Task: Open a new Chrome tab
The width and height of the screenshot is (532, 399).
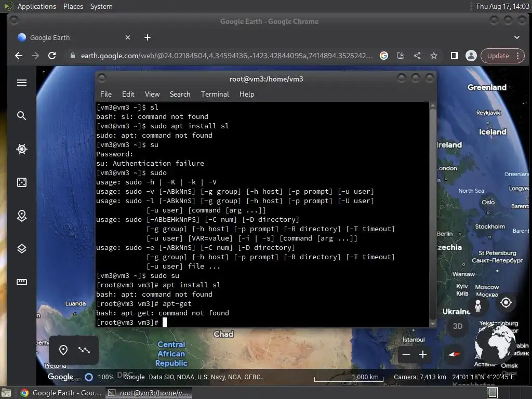Action: pos(147,37)
